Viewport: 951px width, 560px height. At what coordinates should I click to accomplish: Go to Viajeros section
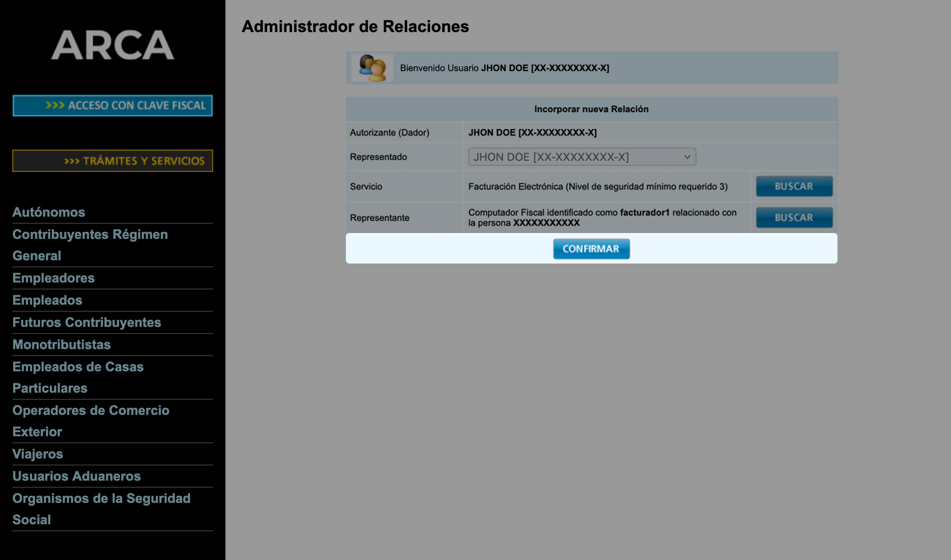(38, 454)
